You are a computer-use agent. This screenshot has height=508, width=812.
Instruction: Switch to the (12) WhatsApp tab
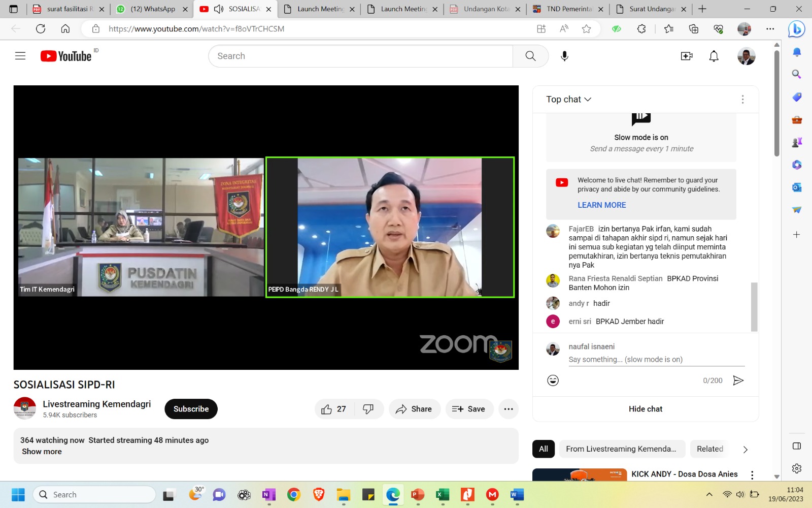(x=153, y=9)
